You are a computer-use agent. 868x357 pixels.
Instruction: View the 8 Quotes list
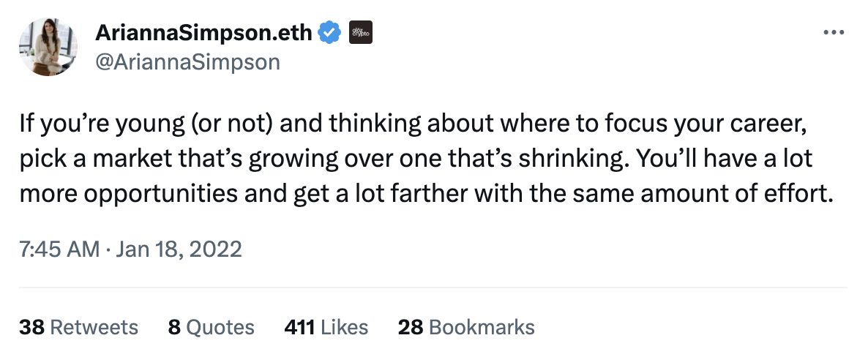pos(211,327)
